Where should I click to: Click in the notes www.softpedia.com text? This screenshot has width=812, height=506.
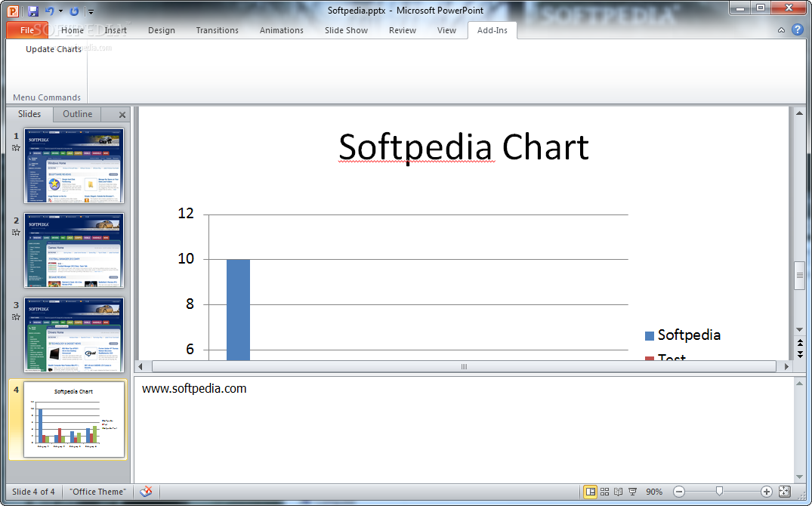click(x=194, y=388)
